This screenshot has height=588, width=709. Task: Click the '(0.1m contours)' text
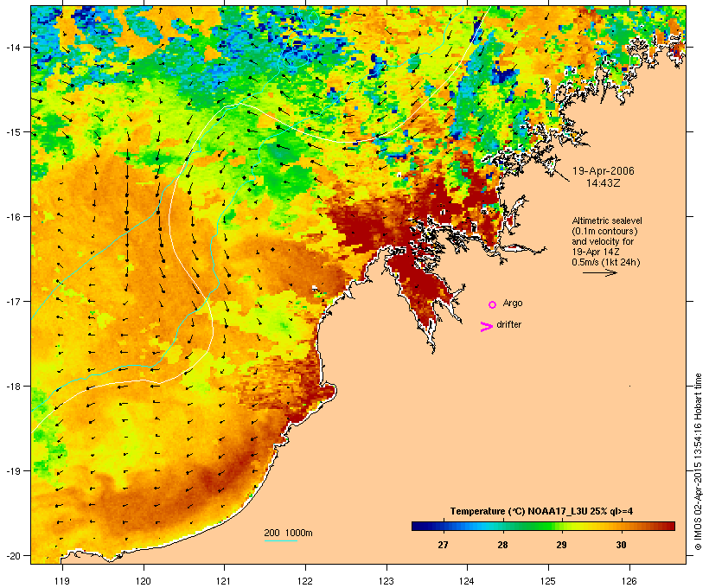tap(605, 231)
